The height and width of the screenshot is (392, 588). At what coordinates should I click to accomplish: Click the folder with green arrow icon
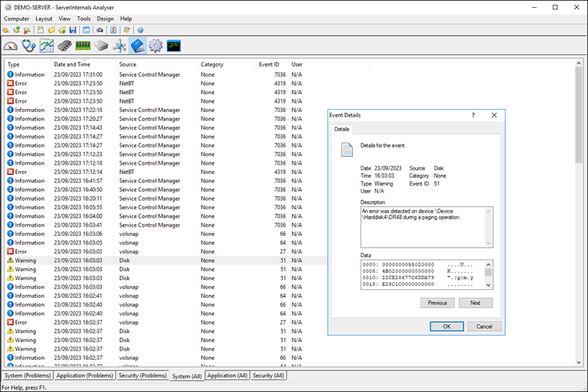[62, 30]
